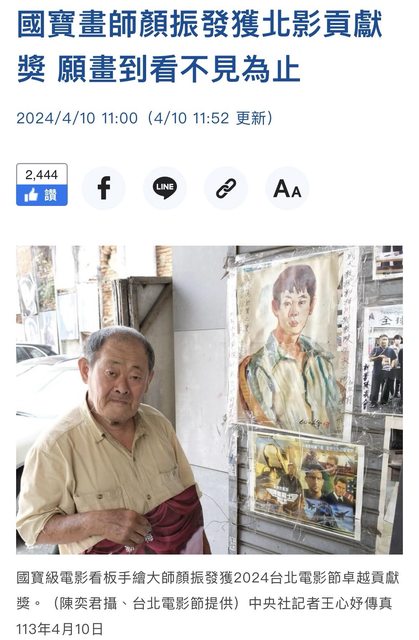The height and width of the screenshot is (640, 419).
Task: Click the 4/10 11:52 更新 timestamp
Action: click(x=211, y=118)
